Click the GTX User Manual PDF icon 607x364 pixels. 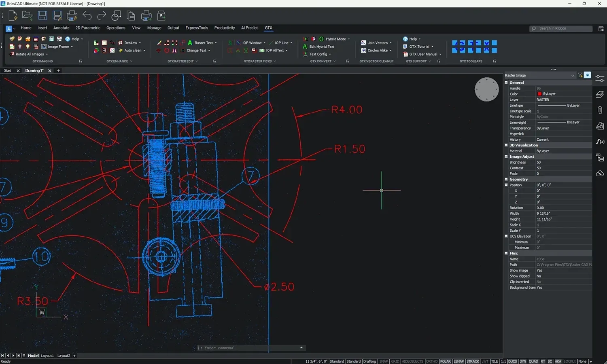[405, 54]
